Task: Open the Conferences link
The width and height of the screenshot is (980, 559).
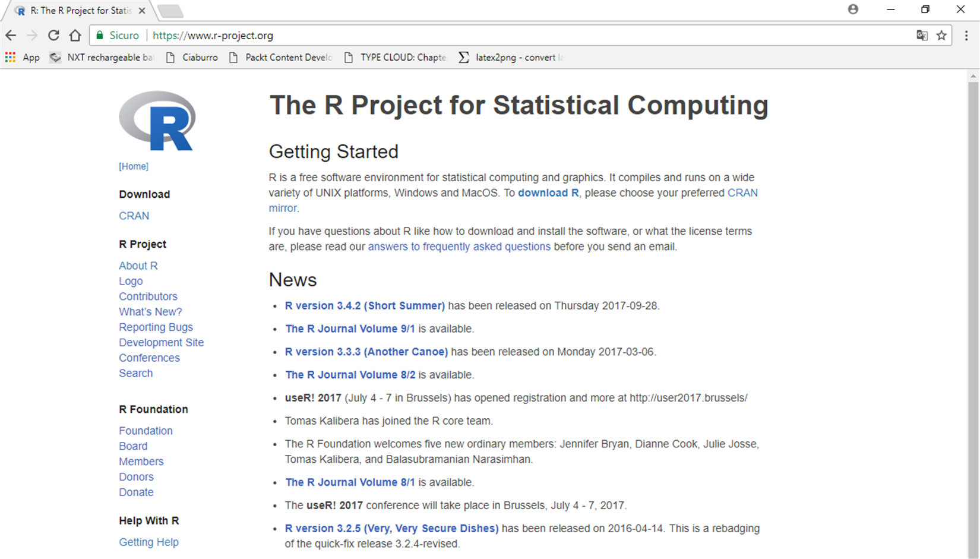Action: tap(149, 358)
